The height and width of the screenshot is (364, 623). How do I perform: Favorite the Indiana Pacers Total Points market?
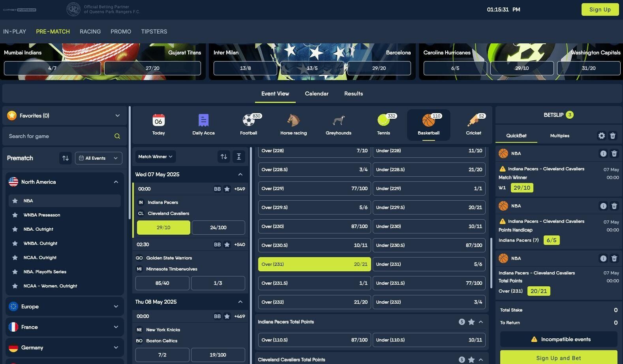pos(471,322)
